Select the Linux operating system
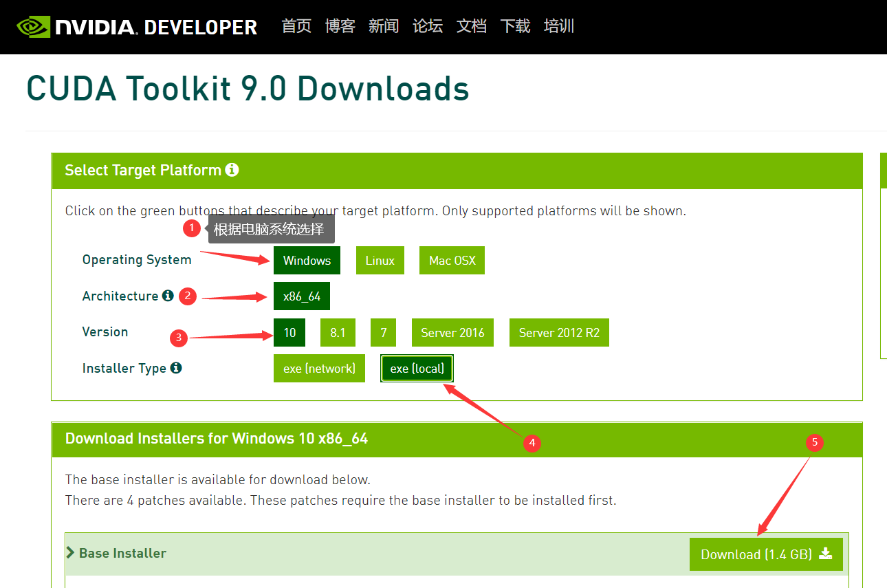 coord(380,261)
